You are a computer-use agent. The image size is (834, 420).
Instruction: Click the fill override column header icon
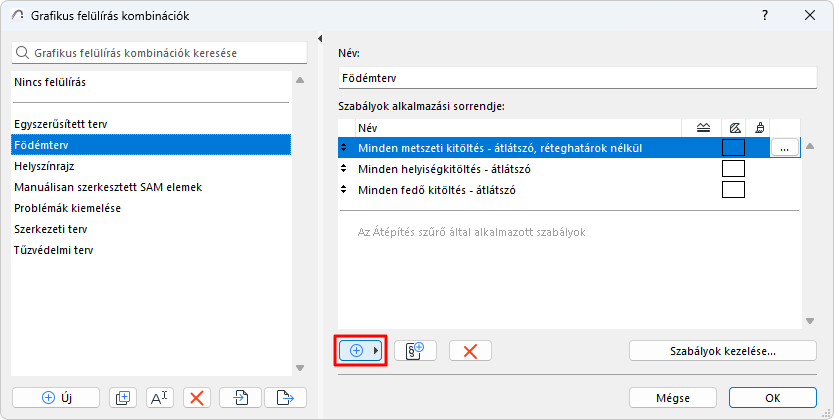(x=735, y=128)
